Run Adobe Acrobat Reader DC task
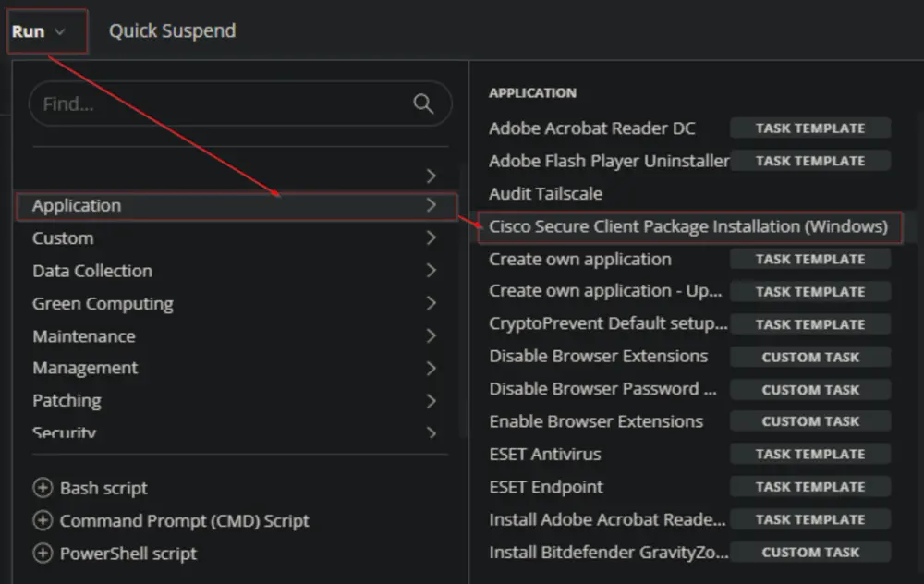Screen dimensions: 924x584 click(x=591, y=128)
